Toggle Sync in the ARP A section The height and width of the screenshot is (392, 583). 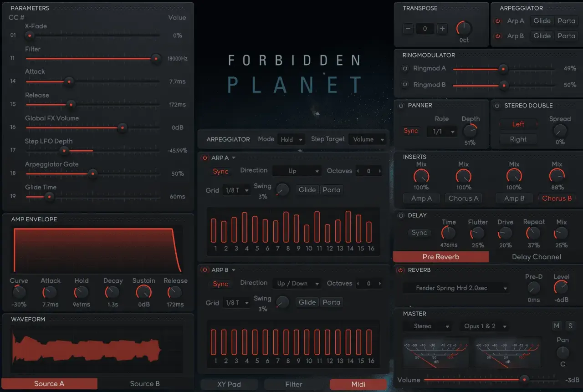pos(220,172)
